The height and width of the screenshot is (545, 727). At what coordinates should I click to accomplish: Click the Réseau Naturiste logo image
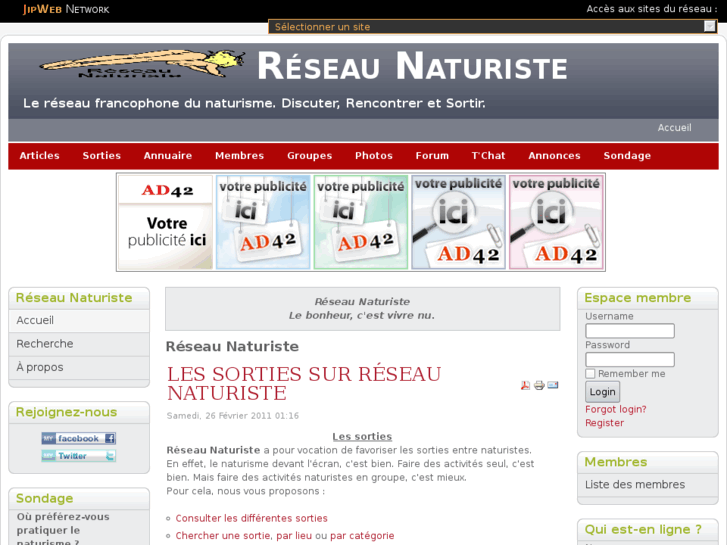143,64
